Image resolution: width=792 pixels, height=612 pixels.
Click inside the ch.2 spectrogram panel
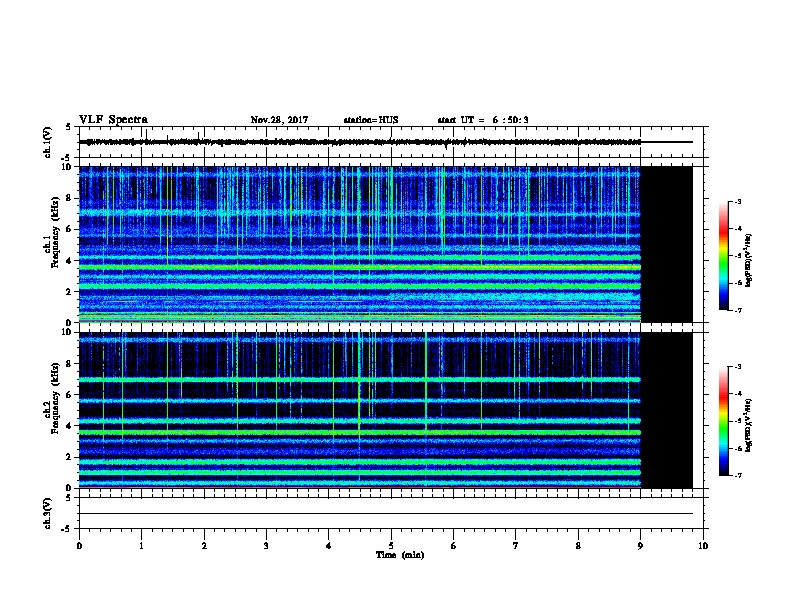(x=360, y=410)
